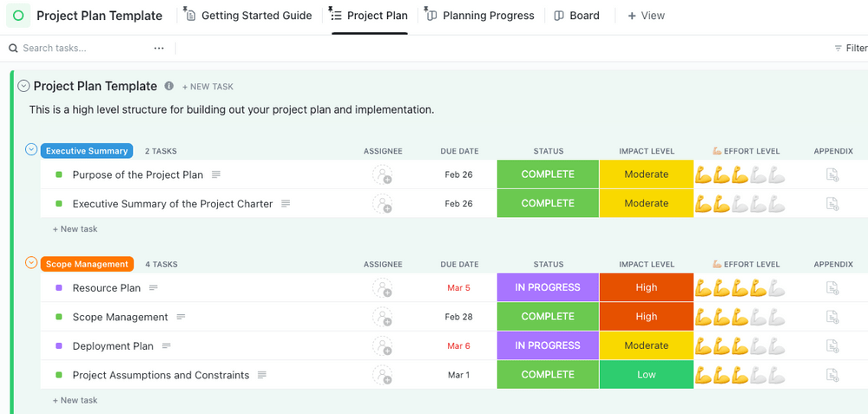This screenshot has width=868, height=414.
Task: Click the appendix file icon for Deployment Plan
Action: tap(832, 345)
